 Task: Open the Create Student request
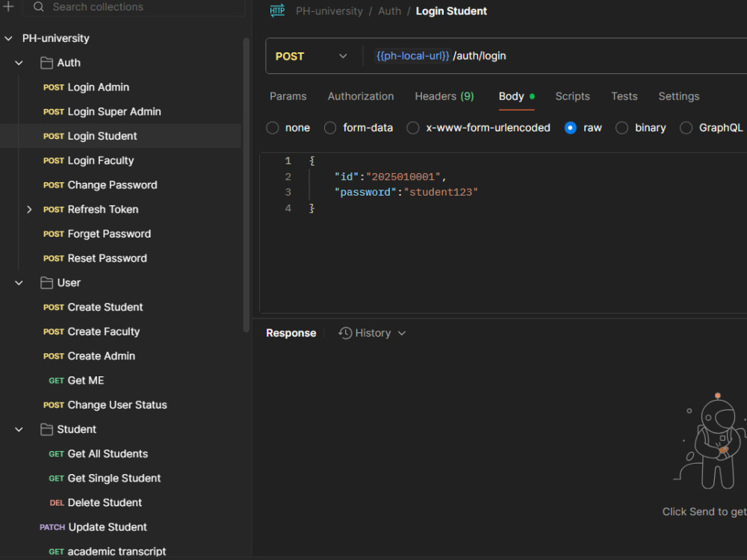click(93, 307)
